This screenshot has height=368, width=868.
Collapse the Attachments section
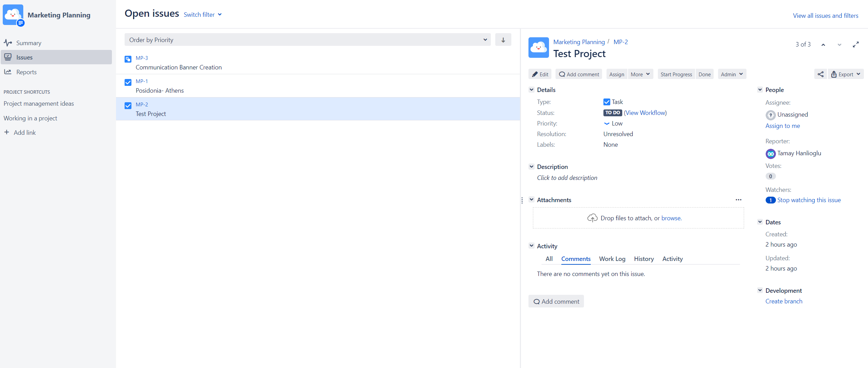coord(532,200)
